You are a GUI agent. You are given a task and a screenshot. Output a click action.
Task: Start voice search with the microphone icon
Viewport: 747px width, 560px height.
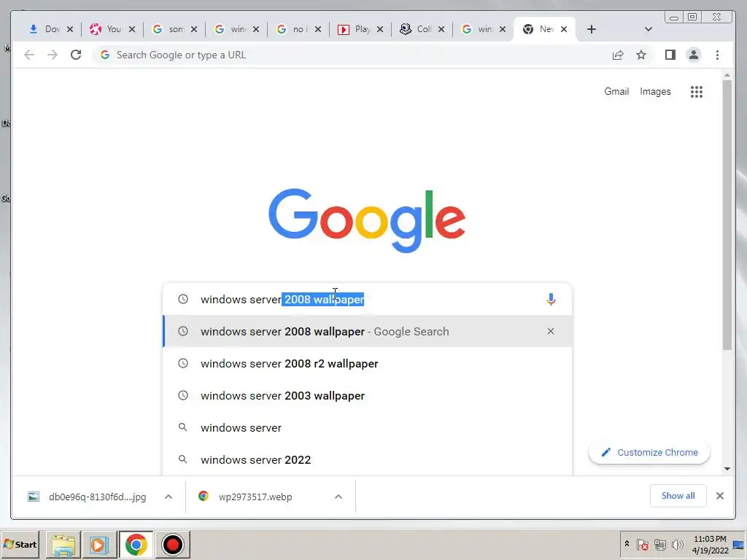[551, 299]
